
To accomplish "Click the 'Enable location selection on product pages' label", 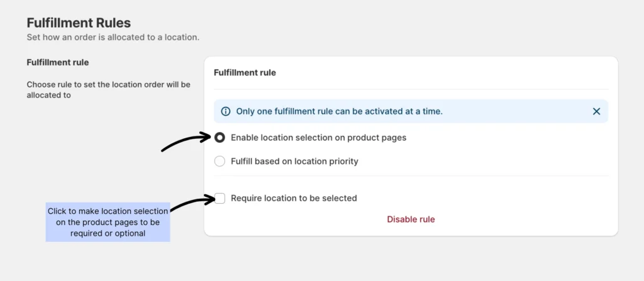I will [x=318, y=138].
